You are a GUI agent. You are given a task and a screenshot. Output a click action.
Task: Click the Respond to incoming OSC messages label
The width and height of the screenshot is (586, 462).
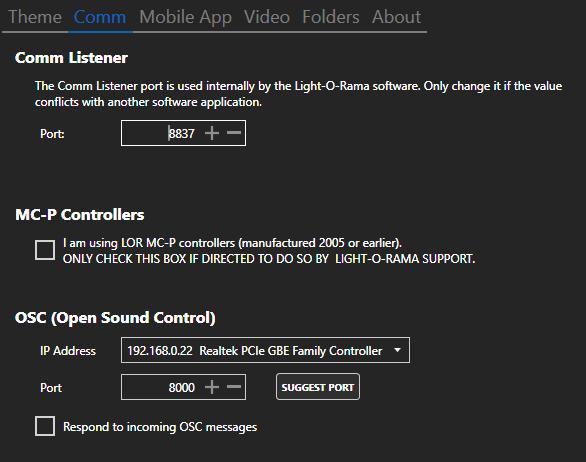click(160, 427)
